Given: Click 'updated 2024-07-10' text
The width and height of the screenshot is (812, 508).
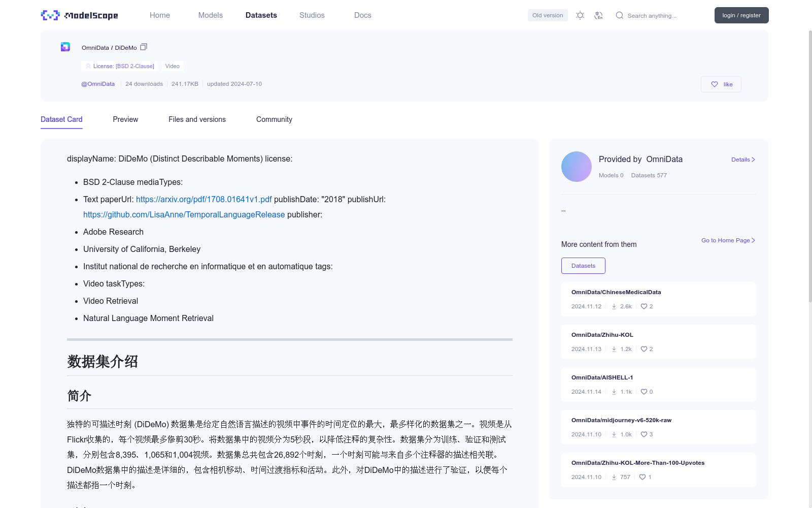Looking at the screenshot, I should [234, 84].
